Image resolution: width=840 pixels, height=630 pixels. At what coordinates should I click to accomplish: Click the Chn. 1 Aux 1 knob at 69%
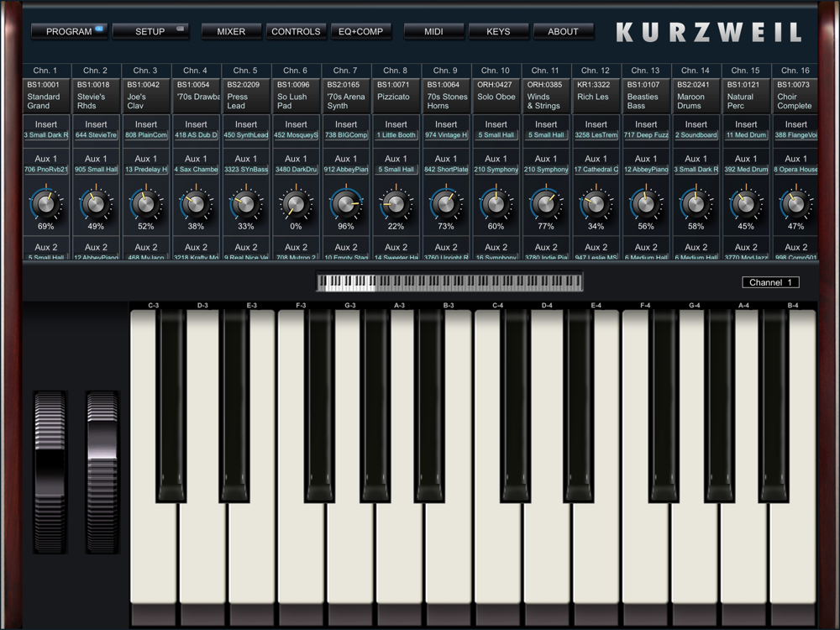45,203
